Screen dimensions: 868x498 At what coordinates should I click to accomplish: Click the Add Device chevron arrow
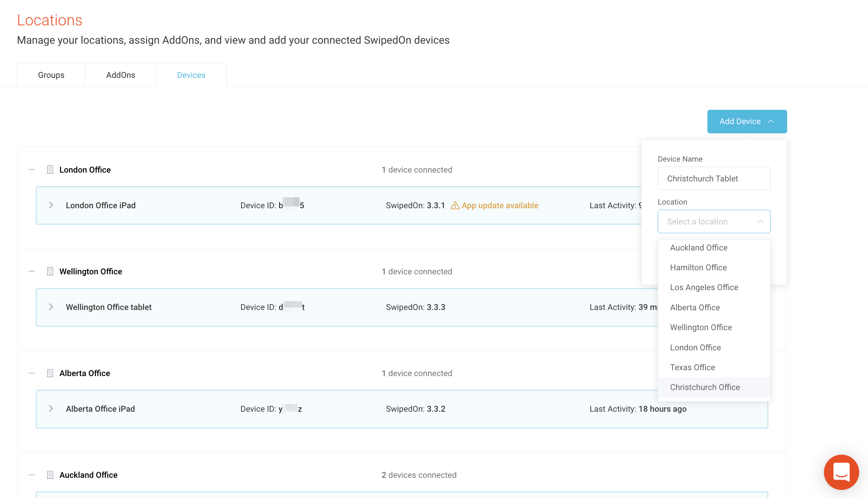point(771,121)
